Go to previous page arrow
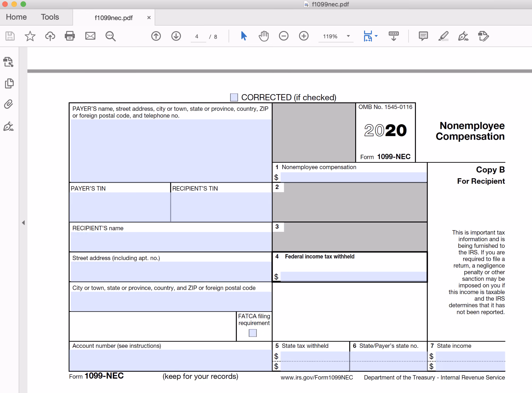 pyautogui.click(x=156, y=36)
